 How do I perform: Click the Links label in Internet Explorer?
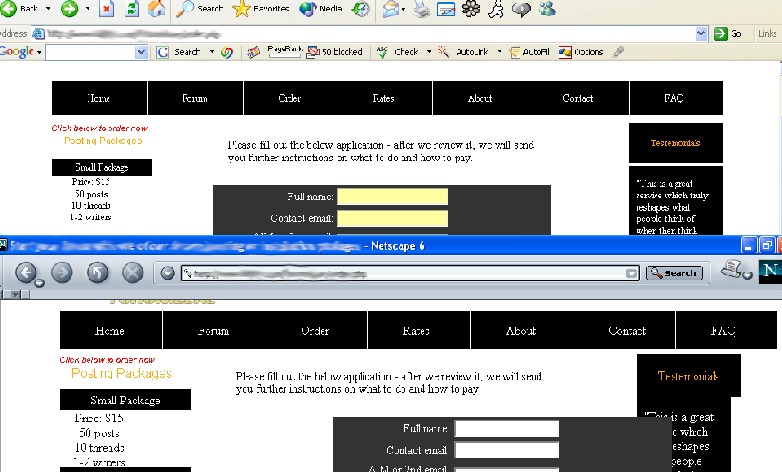767,33
